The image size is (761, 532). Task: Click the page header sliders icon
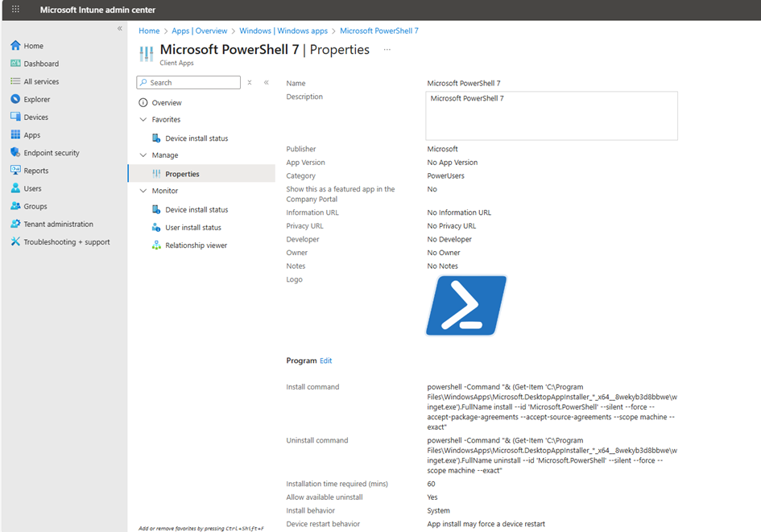click(146, 54)
